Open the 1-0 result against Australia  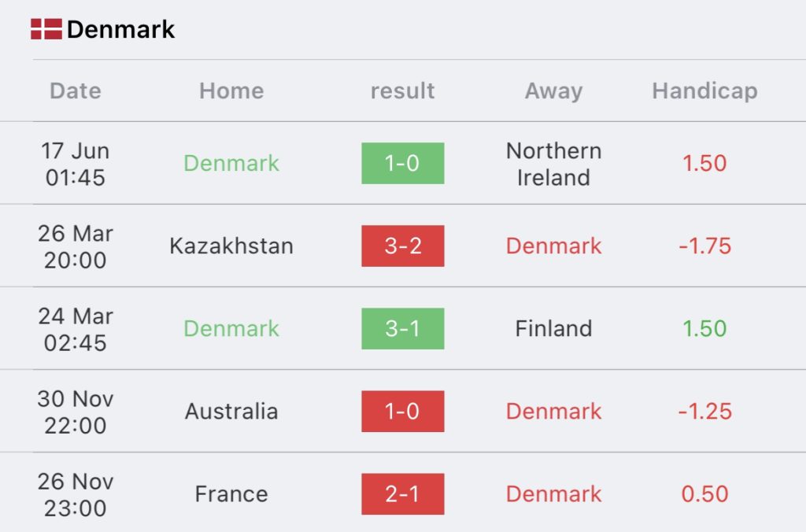402,412
